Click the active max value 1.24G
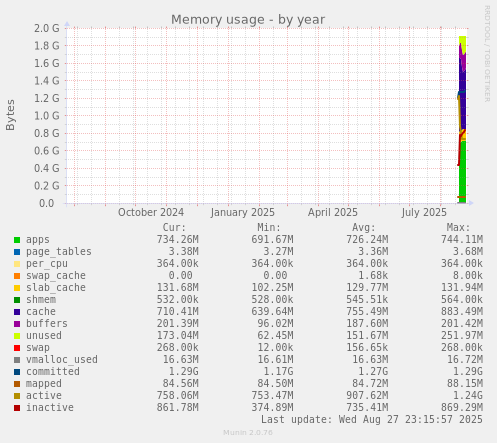Screen dimensions: 497x443 click(468, 396)
